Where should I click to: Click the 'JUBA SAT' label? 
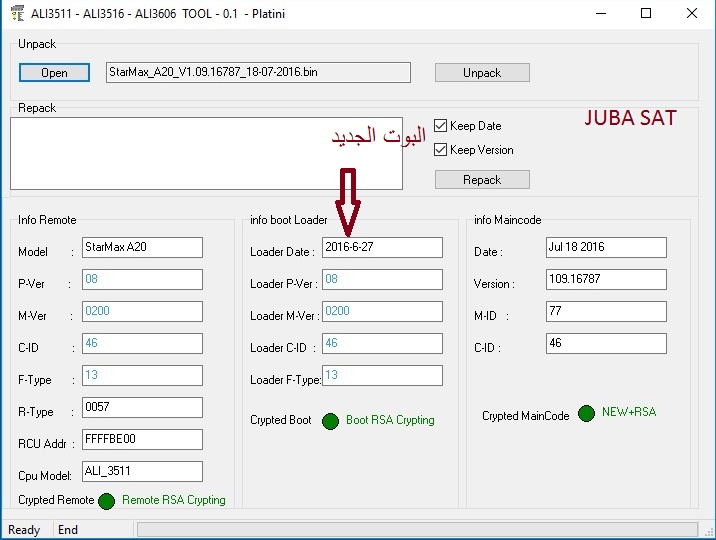pos(630,118)
